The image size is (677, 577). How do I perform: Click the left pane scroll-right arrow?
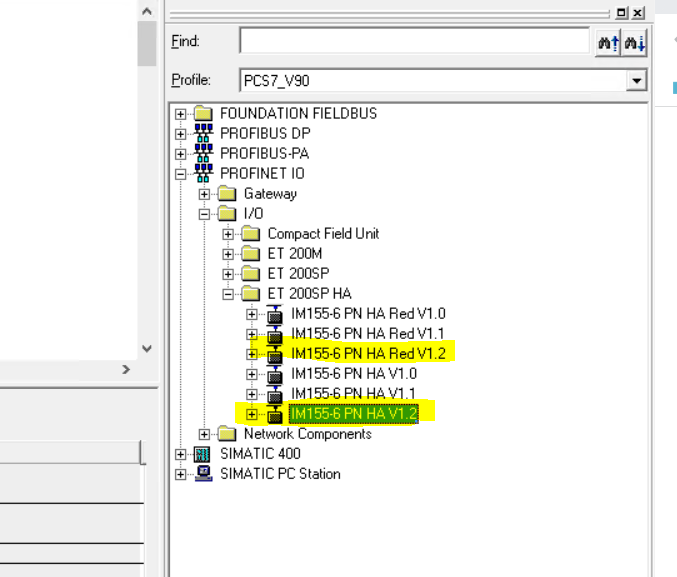126,370
